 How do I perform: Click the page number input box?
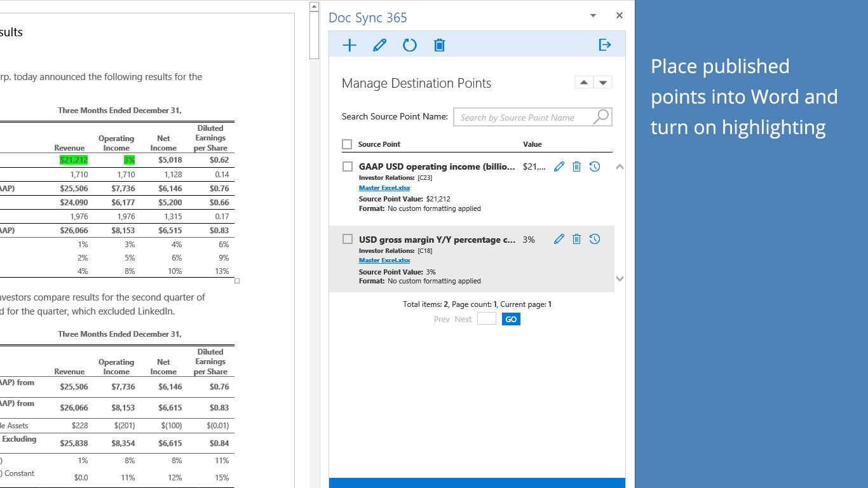pos(487,319)
